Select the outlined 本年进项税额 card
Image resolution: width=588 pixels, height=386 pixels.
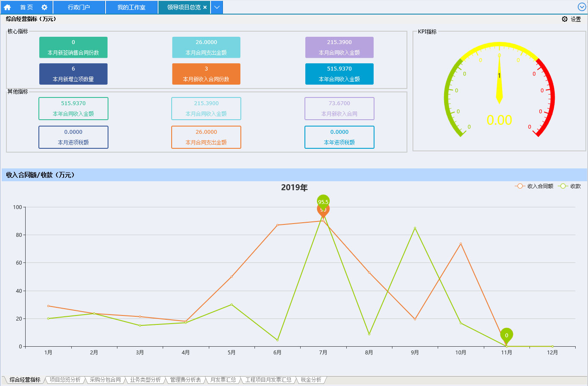click(339, 137)
